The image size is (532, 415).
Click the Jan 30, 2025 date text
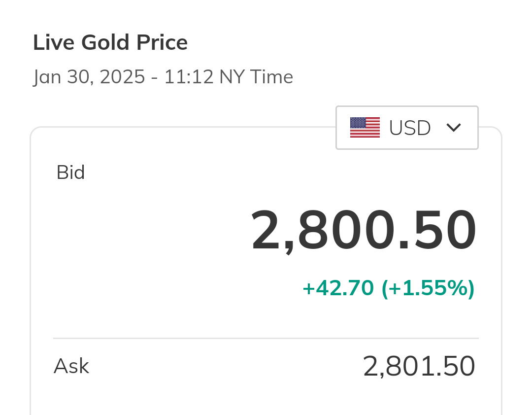click(x=89, y=77)
